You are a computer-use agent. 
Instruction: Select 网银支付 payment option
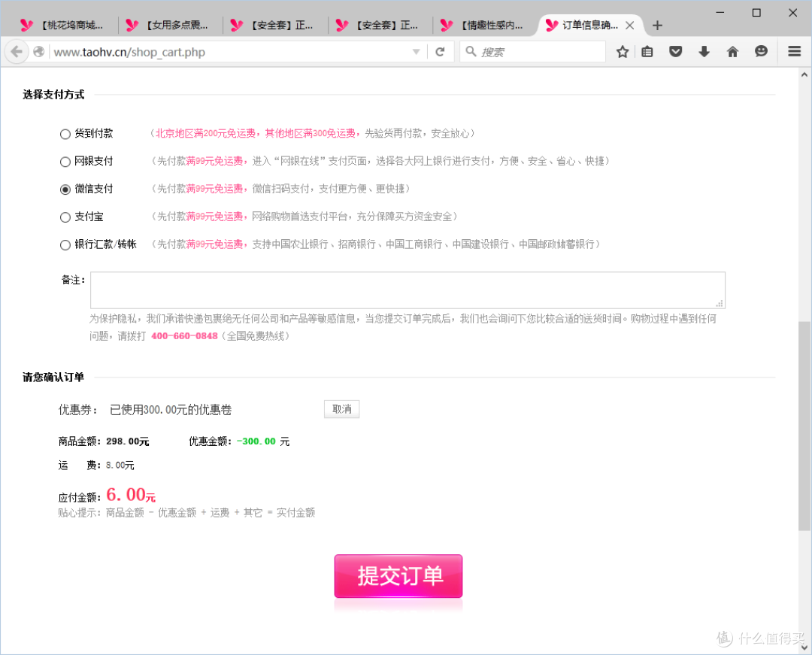[x=65, y=162]
